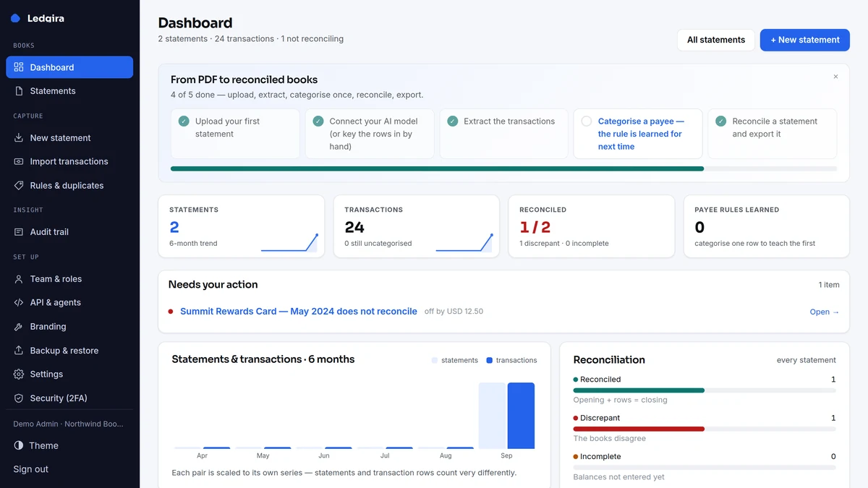This screenshot has width=868, height=488.
Task: Click the dark blue Sep transactions bar
Action: [x=521, y=416]
